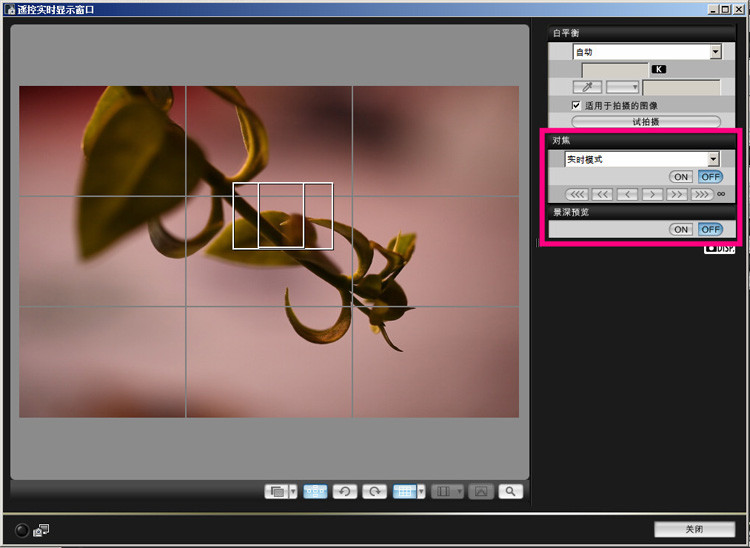Rotate the live view image counter-clockwise
This screenshot has height=548, width=750.
[346, 491]
